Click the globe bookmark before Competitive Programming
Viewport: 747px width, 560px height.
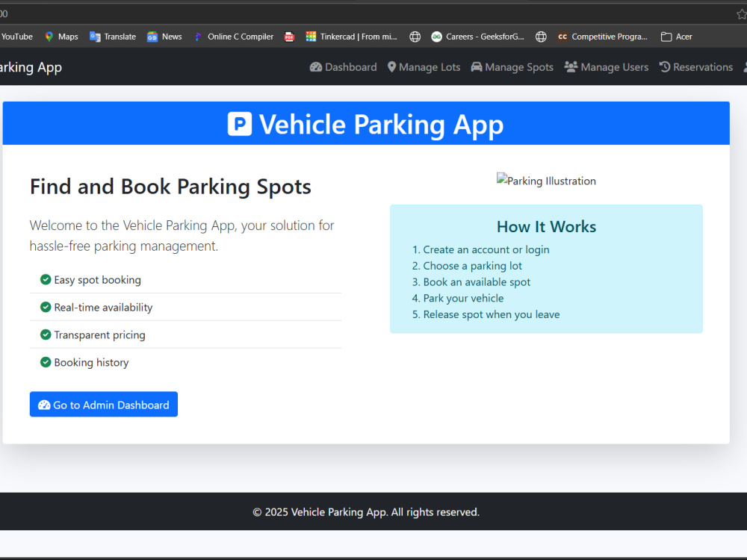(x=541, y=37)
